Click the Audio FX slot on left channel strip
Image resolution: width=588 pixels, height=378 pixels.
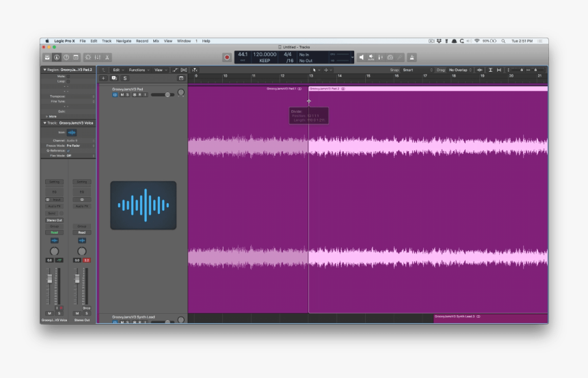point(55,206)
